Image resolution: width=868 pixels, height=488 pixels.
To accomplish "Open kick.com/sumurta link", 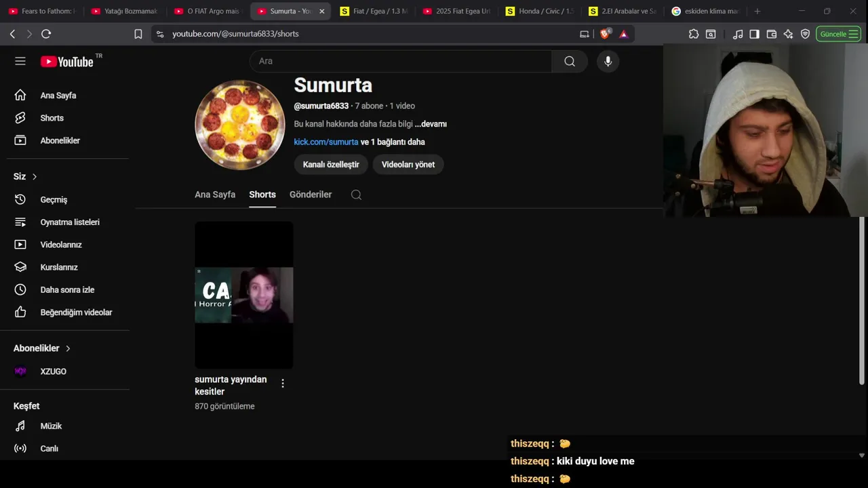I will 326,142.
